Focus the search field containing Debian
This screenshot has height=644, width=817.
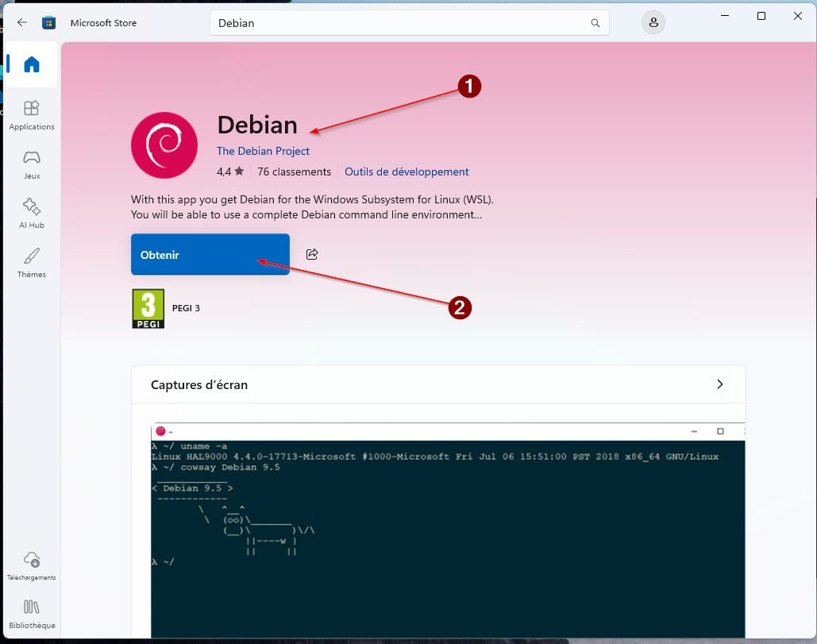click(410, 23)
